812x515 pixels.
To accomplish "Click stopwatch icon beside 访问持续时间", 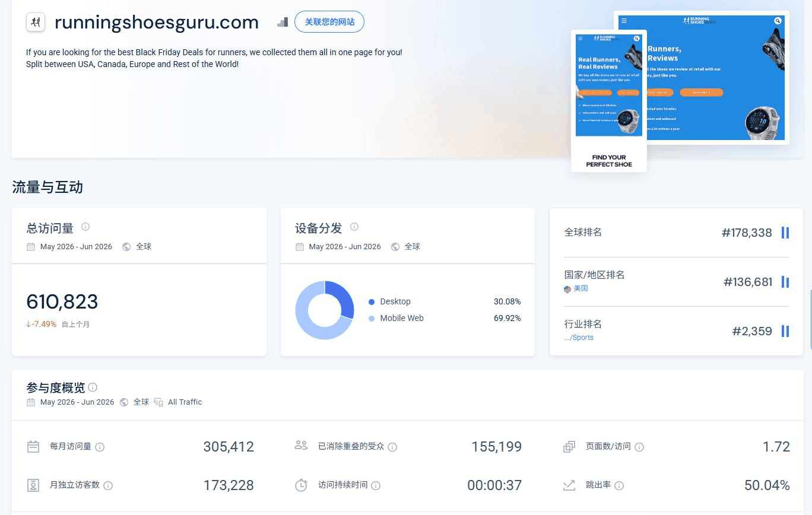I will tap(301, 485).
